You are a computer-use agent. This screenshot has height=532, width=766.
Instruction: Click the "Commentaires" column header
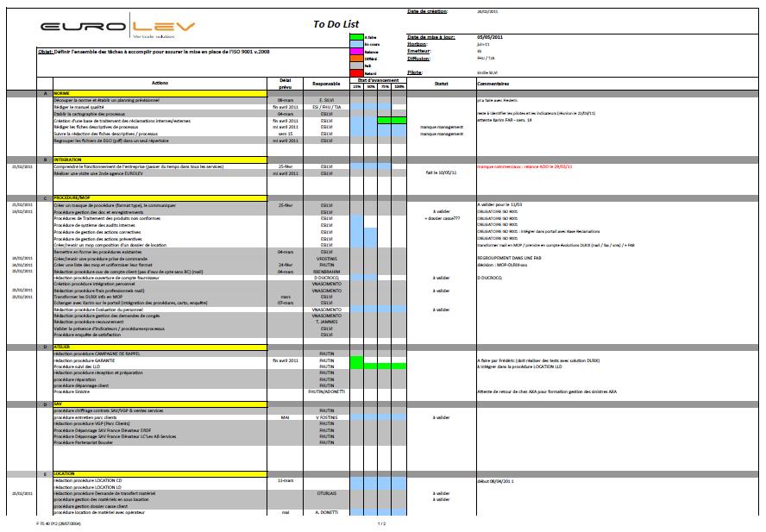(493, 84)
